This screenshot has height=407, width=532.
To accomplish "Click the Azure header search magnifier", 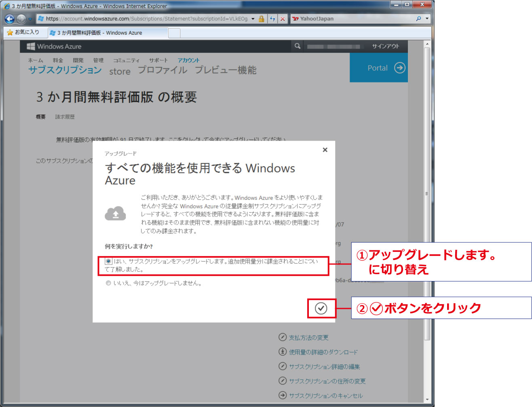I will tap(298, 46).
